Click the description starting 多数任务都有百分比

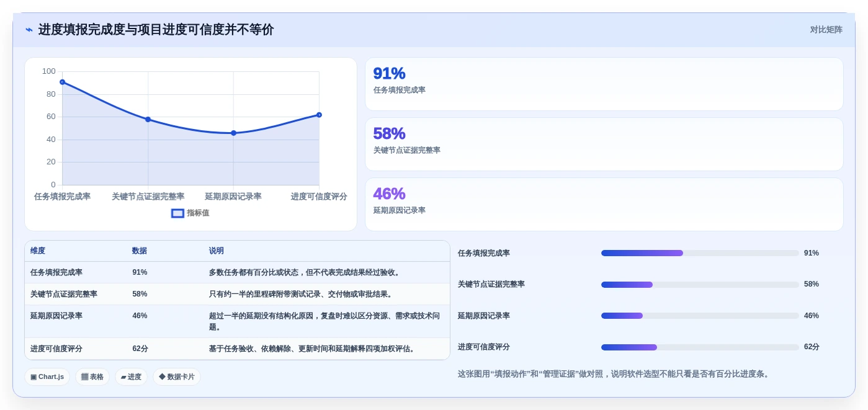(305, 272)
